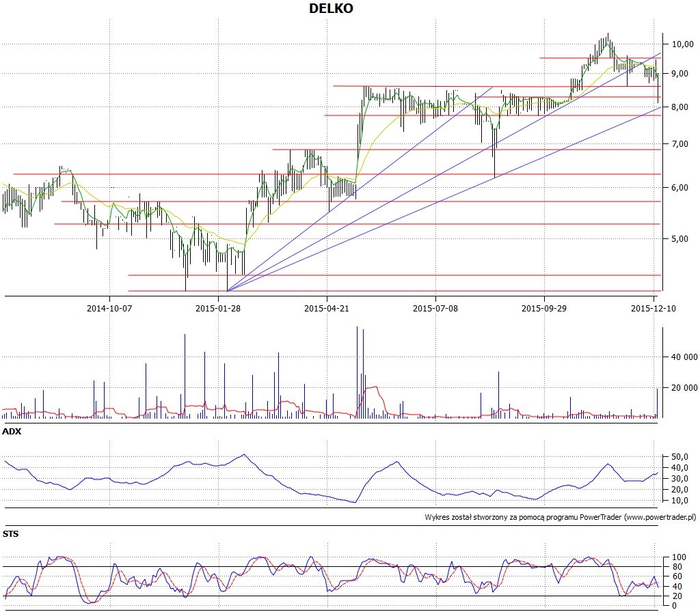Screen dimensions: 700x612
Task: Click the STS indicator heading
Action: tap(10, 534)
